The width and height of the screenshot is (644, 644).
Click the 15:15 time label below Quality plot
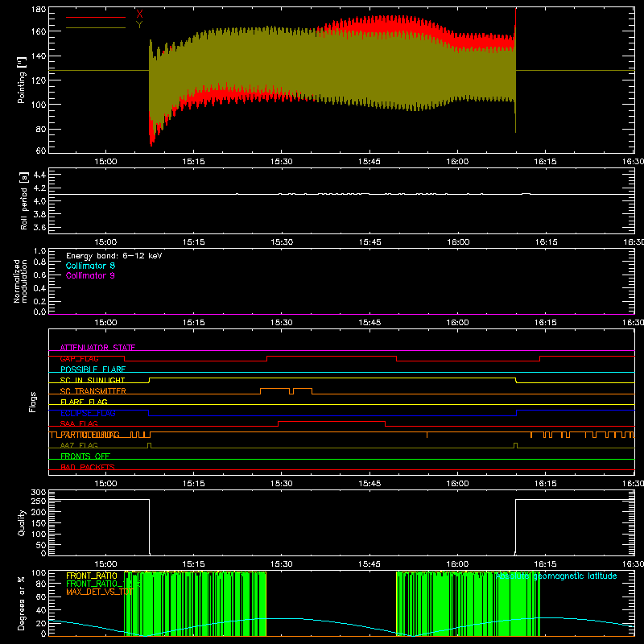pyautogui.click(x=194, y=564)
